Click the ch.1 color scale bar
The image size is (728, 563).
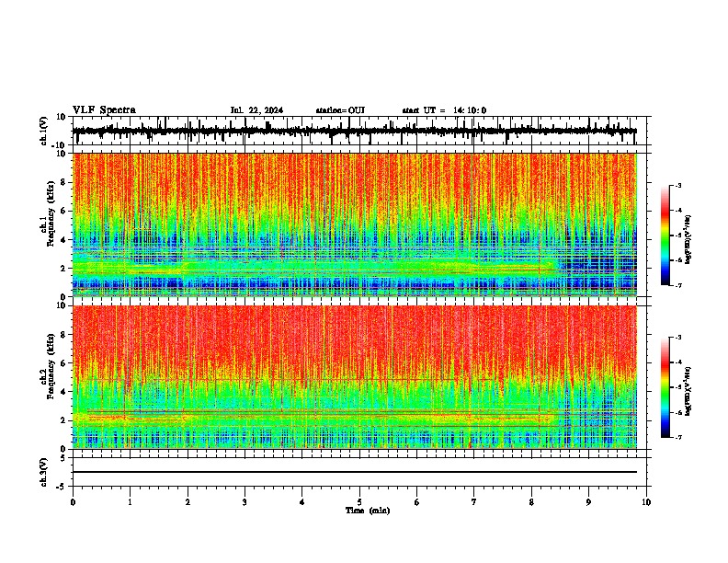pyautogui.click(x=665, y=235)
